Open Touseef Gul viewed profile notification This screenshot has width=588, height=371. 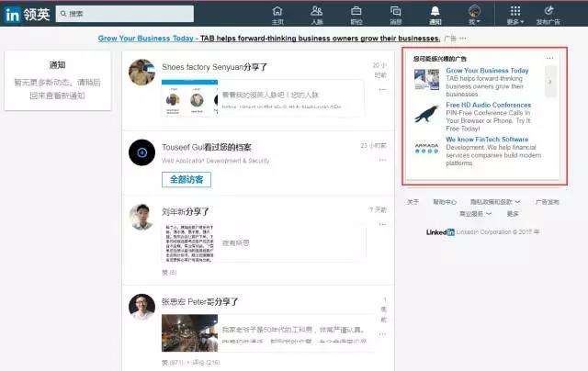tap(206, 147)
